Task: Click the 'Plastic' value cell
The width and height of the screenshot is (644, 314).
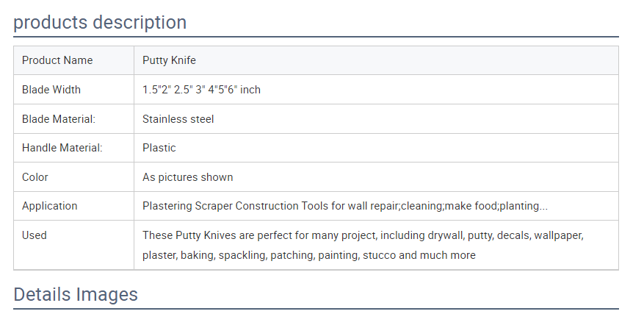Action: pyautogui.click(x=376, y=148)
